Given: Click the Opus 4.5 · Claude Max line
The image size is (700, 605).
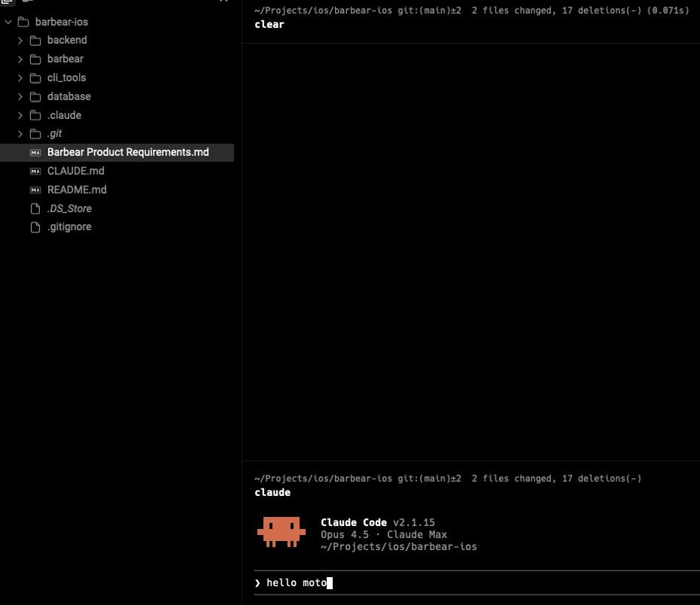Looking at the screenshot, I should (x=383, y=534).
